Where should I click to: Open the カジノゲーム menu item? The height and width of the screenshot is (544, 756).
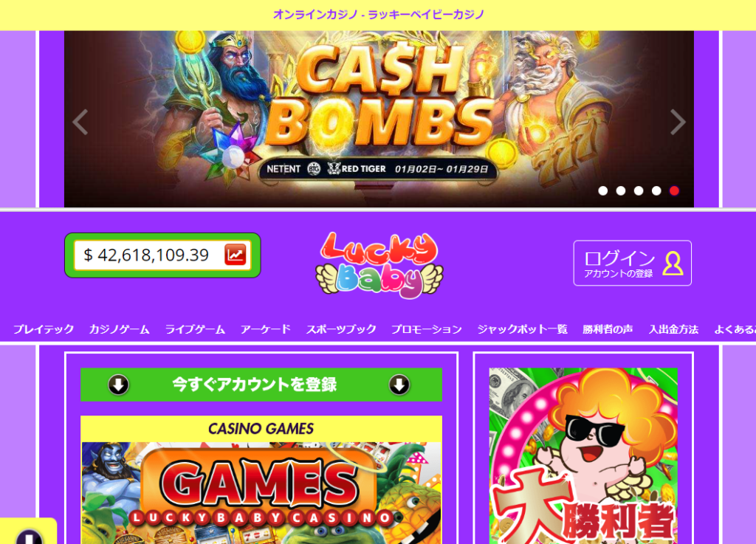click(119, 329)
